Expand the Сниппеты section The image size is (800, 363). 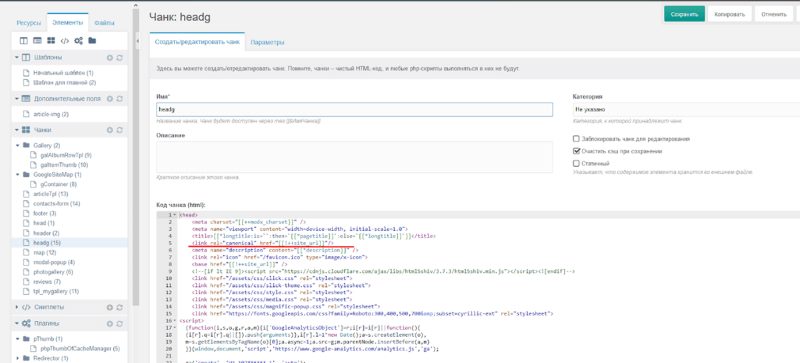17,307
